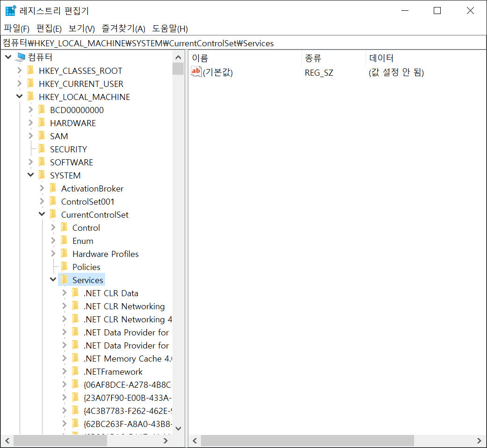Click the folder icon beside SAM

[42, 135]
